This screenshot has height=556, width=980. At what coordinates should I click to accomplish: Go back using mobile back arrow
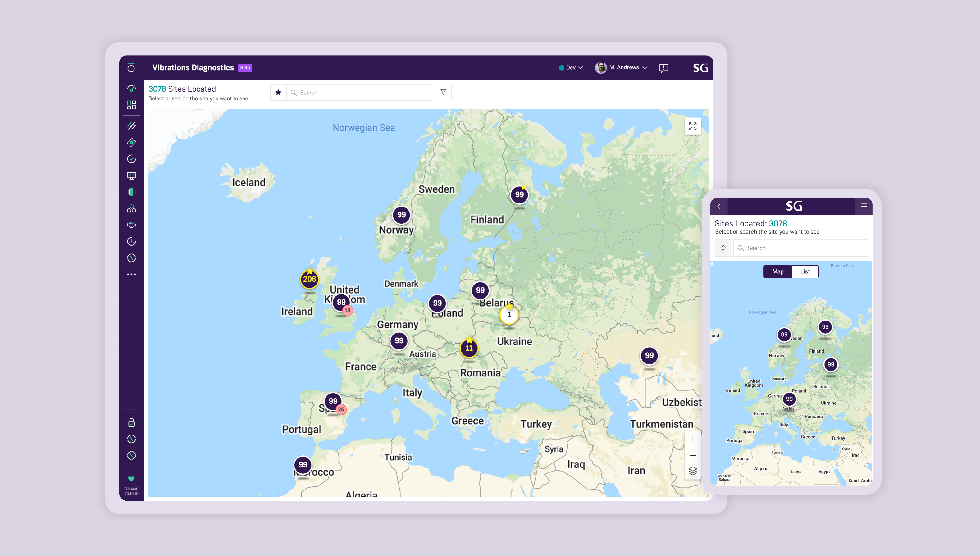click(719, 207)
